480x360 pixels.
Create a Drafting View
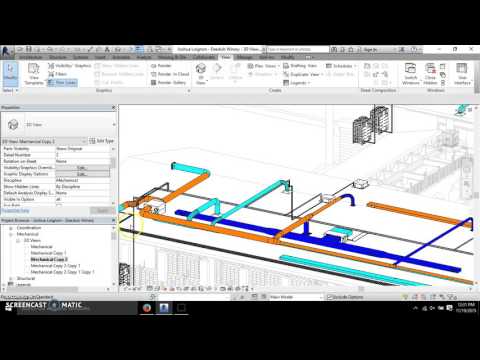[x=300, y=66]
